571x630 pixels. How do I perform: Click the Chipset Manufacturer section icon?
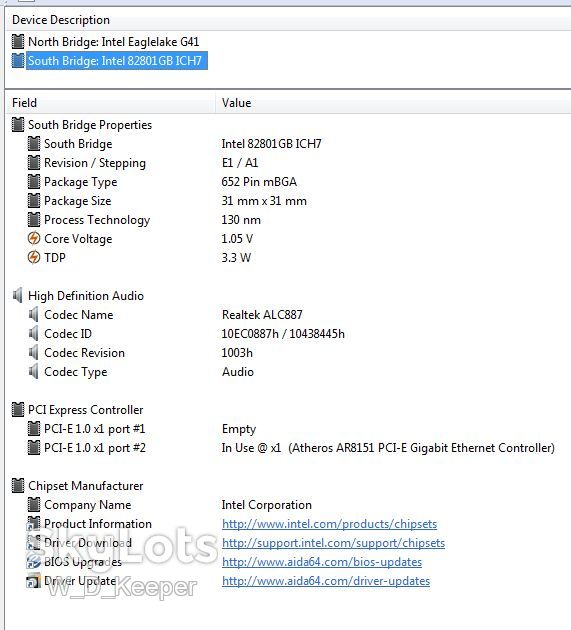(x=18, y=485)
